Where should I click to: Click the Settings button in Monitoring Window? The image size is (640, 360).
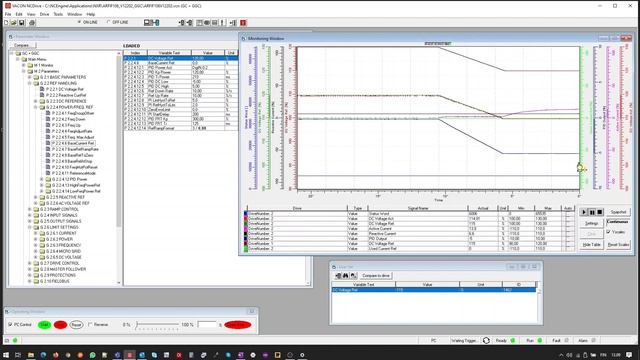coord(591,223)
